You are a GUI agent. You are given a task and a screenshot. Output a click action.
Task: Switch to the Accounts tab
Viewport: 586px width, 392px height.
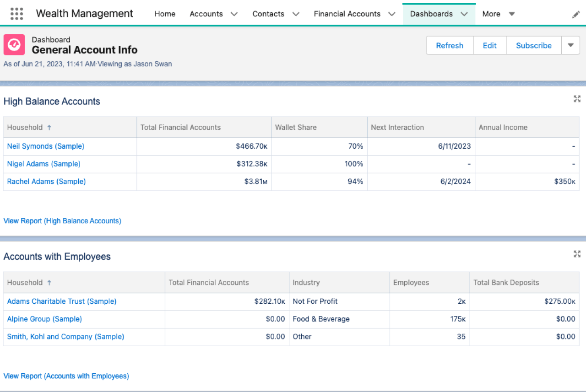pos(206,14)
